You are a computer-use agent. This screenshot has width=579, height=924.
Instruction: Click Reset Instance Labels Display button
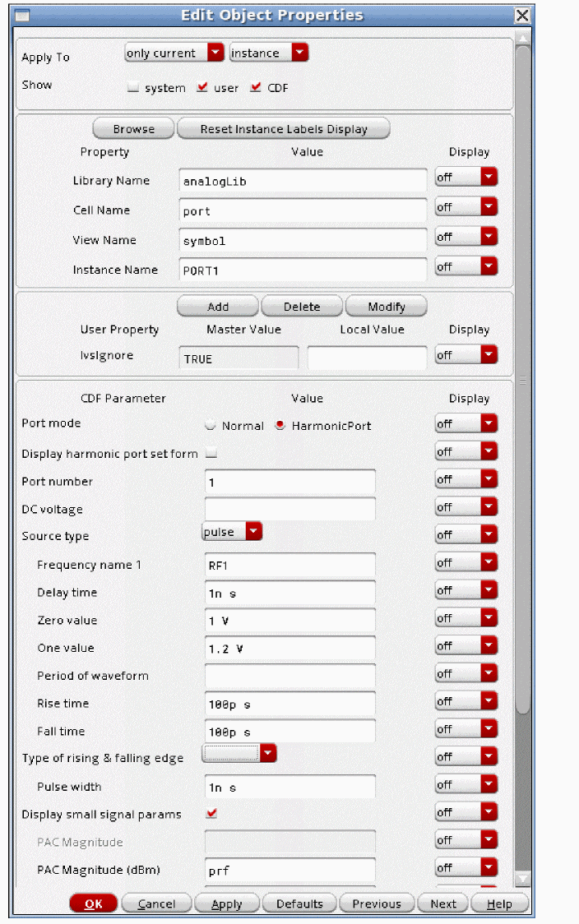pos(284,129)
